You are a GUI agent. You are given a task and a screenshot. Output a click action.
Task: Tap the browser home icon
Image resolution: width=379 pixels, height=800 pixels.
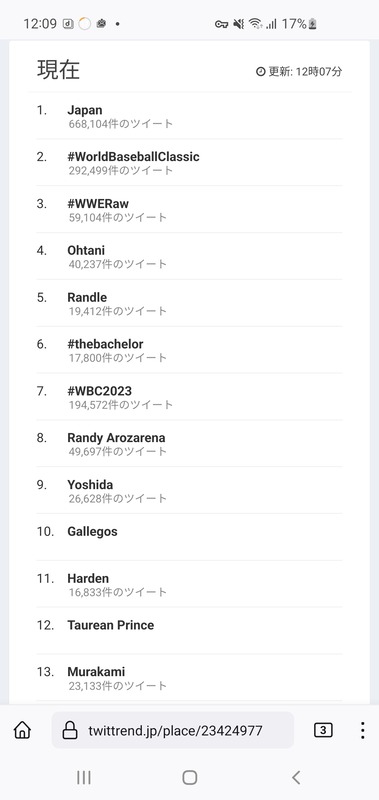click(x=22, y=730)
